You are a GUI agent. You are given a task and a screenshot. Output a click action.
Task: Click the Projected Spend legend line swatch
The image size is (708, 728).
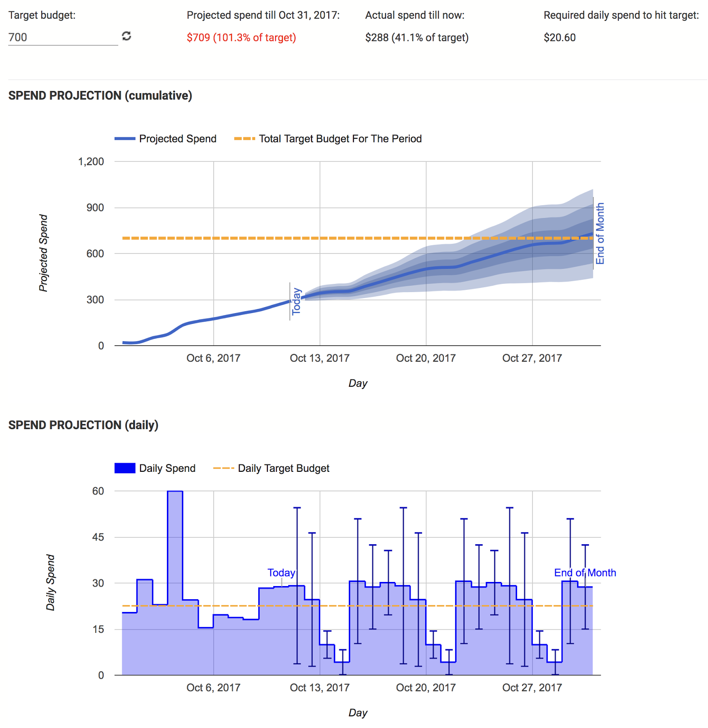click(125, 139)
